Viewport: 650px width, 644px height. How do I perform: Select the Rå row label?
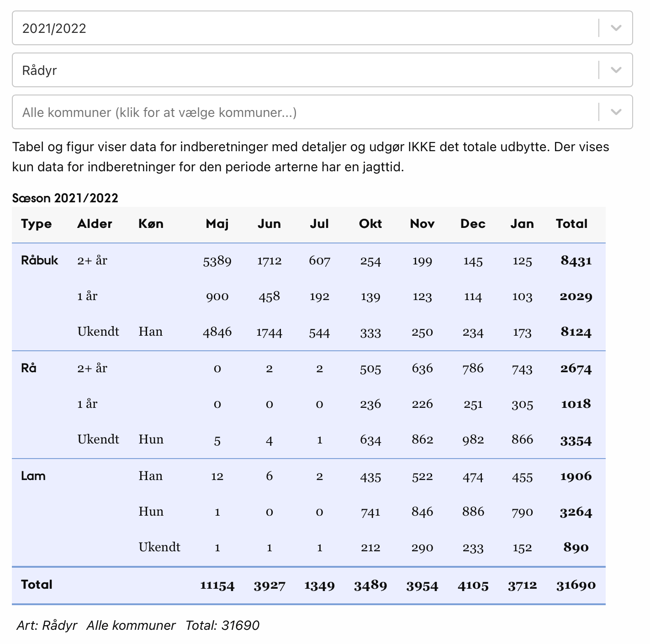29,368
